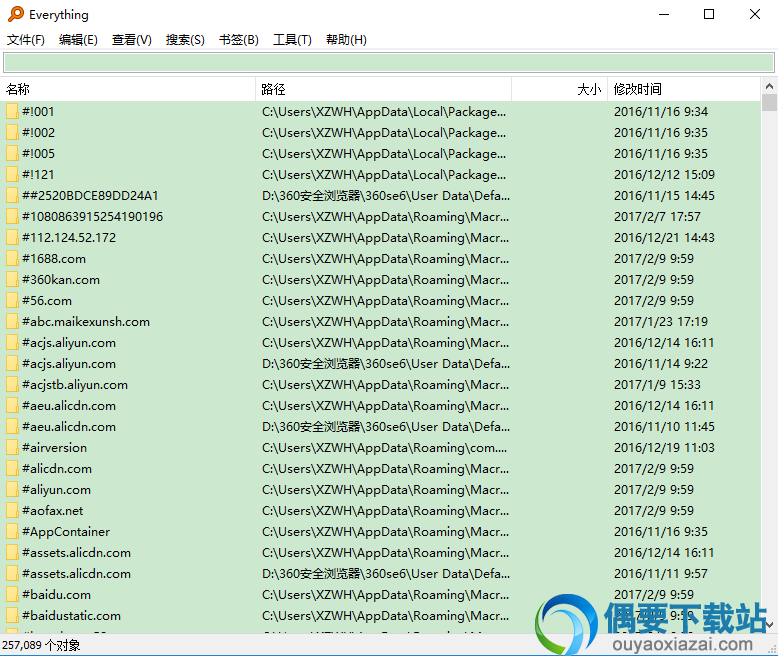Click date 2016/11/11 9:57
This screenshot has height=656, width=778.
(660, 574)
